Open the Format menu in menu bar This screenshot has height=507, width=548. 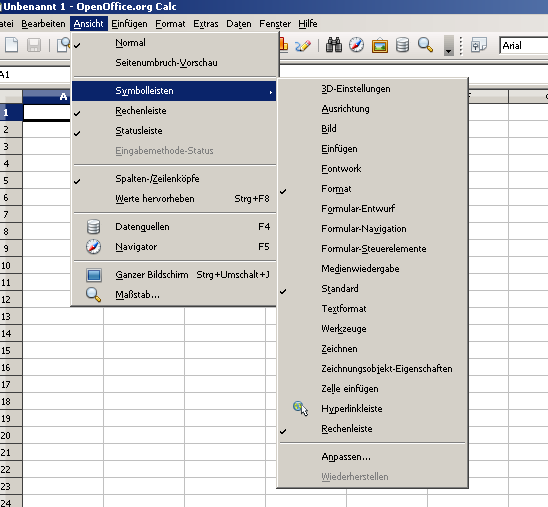pyautogui.click(x=170, y=24)
